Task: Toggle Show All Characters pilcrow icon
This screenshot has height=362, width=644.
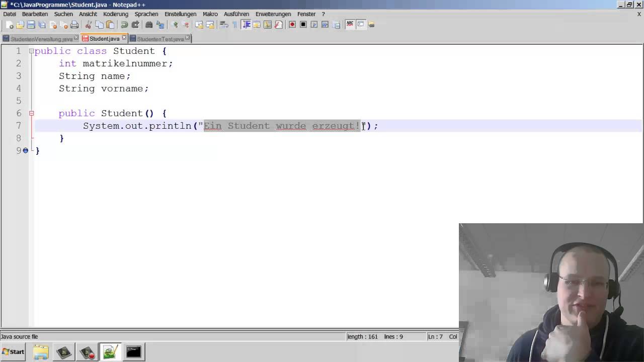Action: pos(235,25)
